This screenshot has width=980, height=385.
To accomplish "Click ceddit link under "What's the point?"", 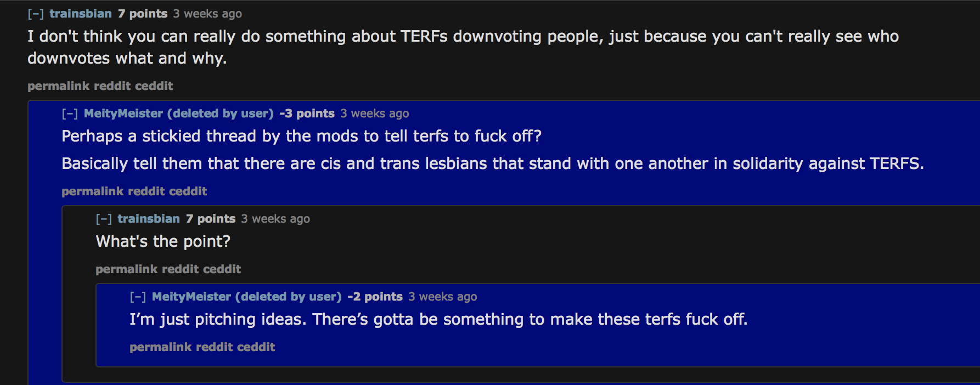I will tap(222, 269).
